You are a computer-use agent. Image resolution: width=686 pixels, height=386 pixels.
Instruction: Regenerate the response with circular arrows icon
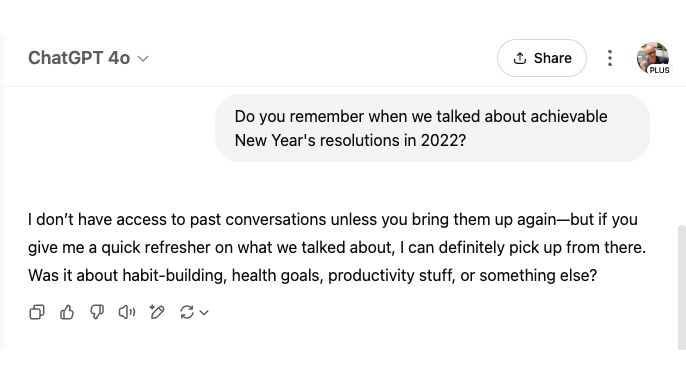point(187,312)
